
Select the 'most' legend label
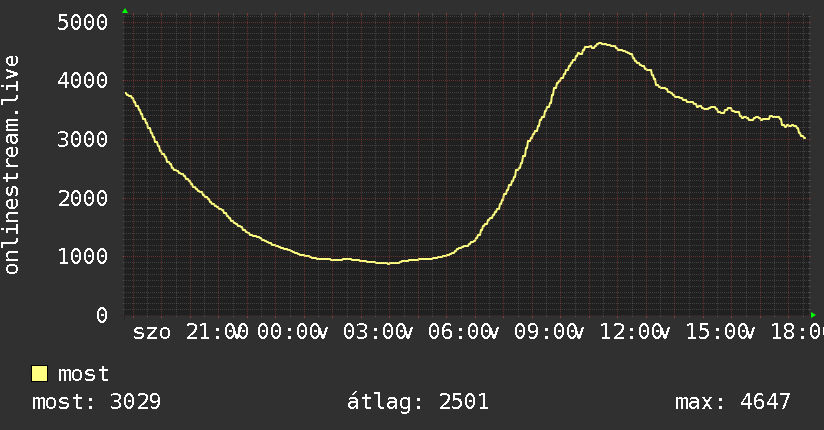(x=83, y=374)
